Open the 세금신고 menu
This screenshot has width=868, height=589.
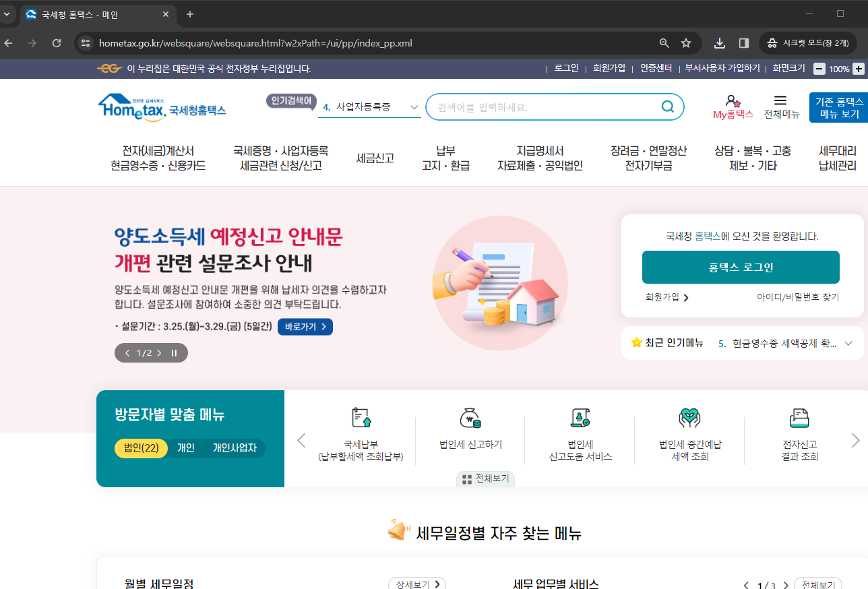[x=375, y=158]
